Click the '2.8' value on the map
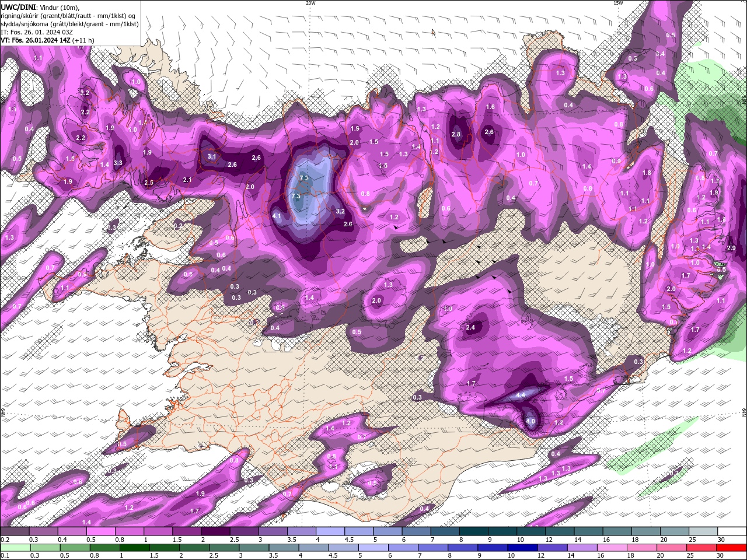Screen dimensions: 747x560 (x=456, y=134)
